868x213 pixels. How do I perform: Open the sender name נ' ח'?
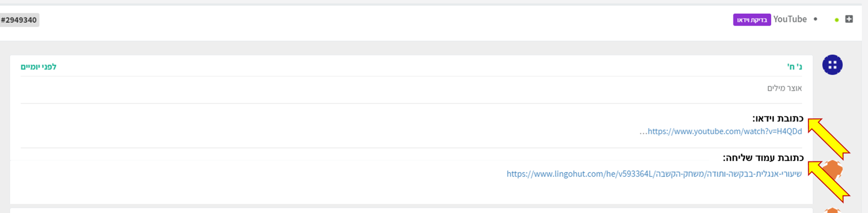pos(794,67)
